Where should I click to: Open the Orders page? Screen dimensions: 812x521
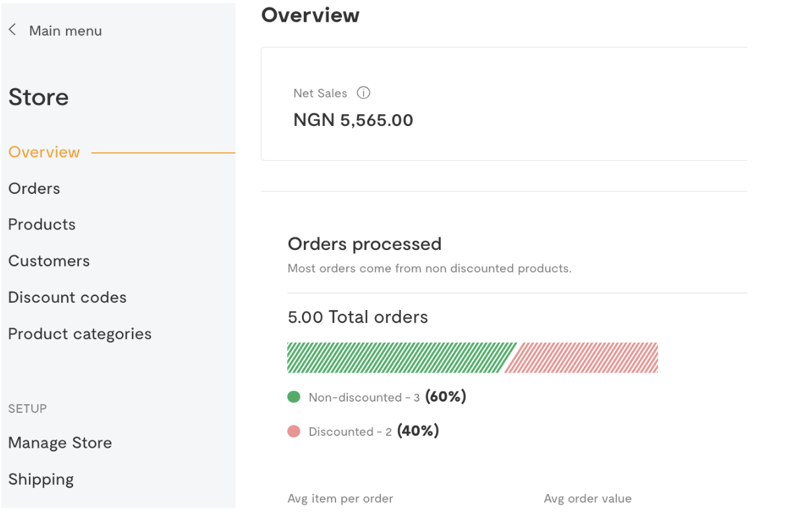(x=34, y=189)
